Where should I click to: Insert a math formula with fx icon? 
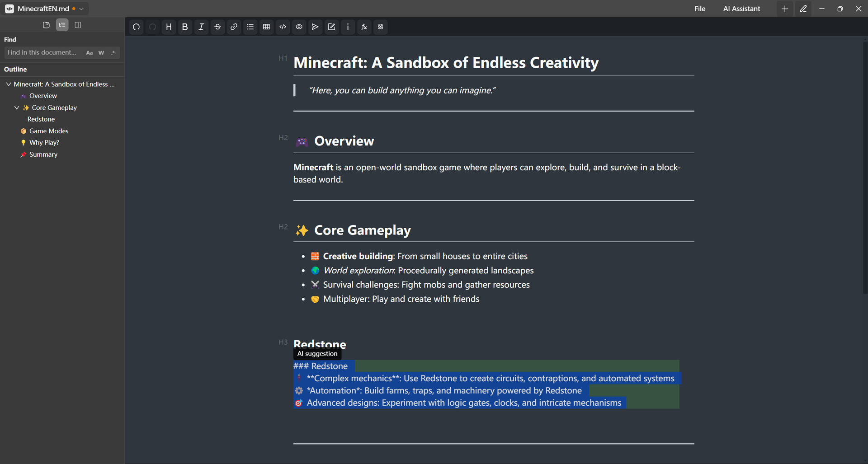click(364, 27)
